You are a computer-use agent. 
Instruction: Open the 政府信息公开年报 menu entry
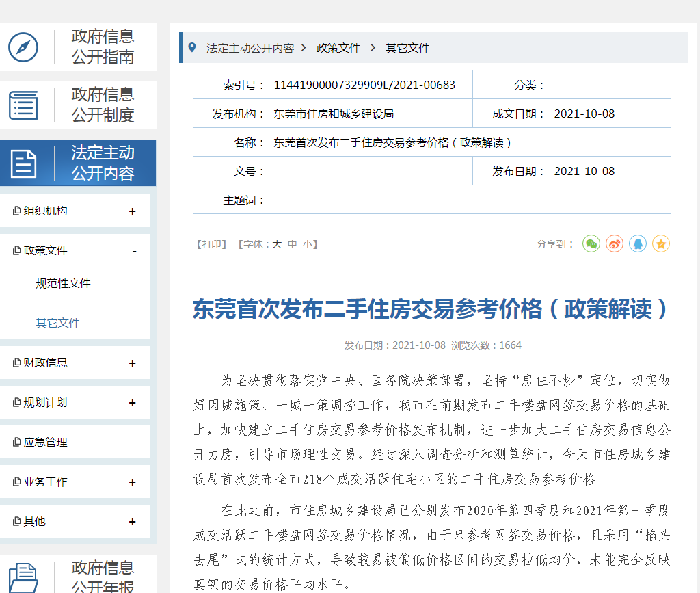[78, 574]
